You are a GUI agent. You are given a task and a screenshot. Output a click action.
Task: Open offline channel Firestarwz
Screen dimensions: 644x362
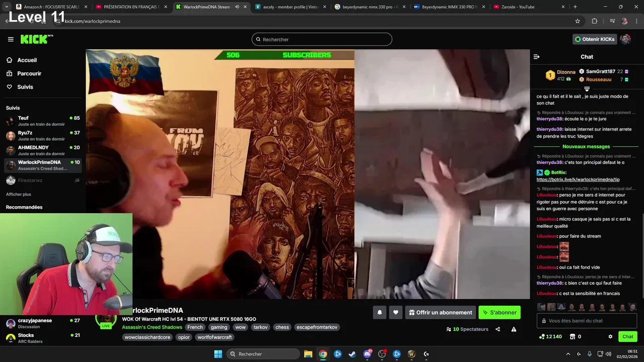[43, 180]
